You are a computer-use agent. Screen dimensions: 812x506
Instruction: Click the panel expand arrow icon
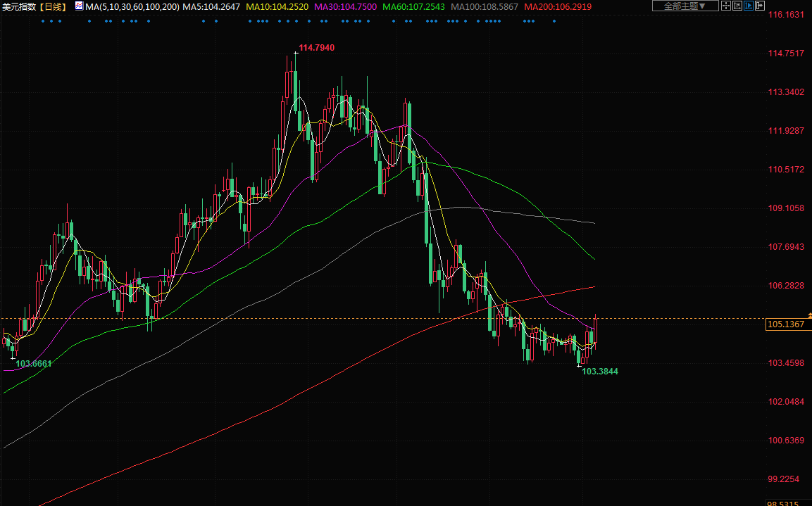pos(760,6)
